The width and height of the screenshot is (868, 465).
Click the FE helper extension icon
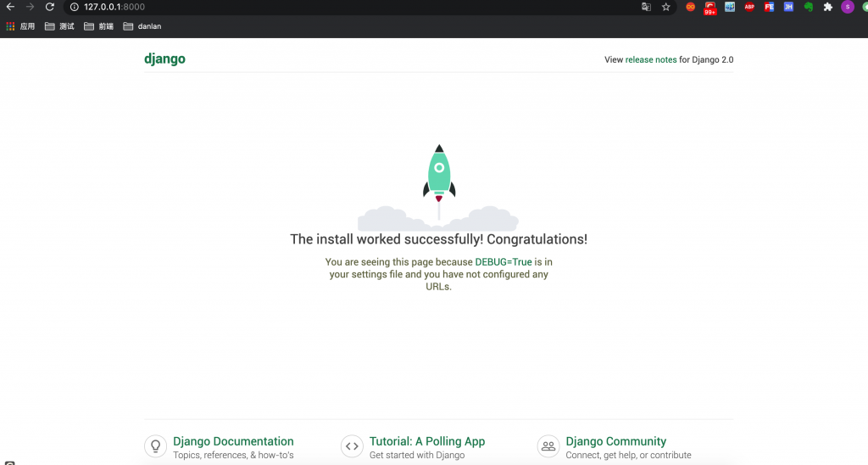point(769,7)
